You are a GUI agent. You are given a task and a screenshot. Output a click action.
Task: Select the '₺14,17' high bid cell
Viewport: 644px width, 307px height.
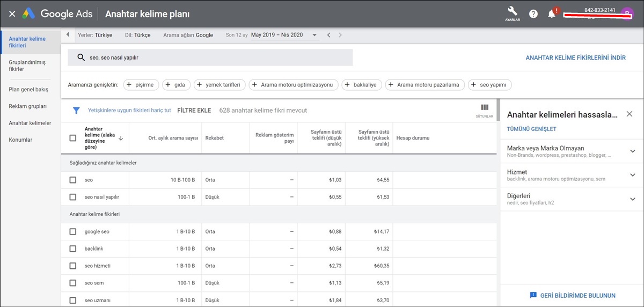382,231
